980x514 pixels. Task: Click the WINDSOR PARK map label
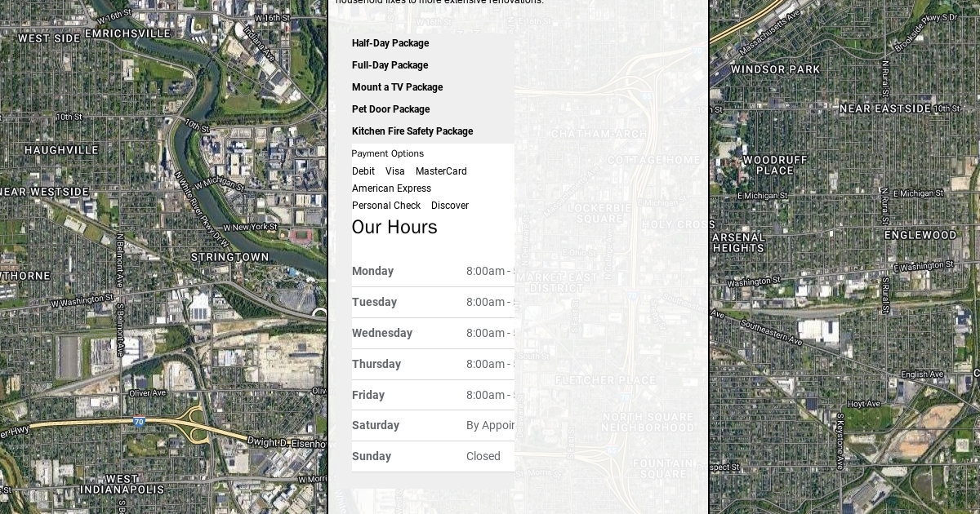click(775, 69)
